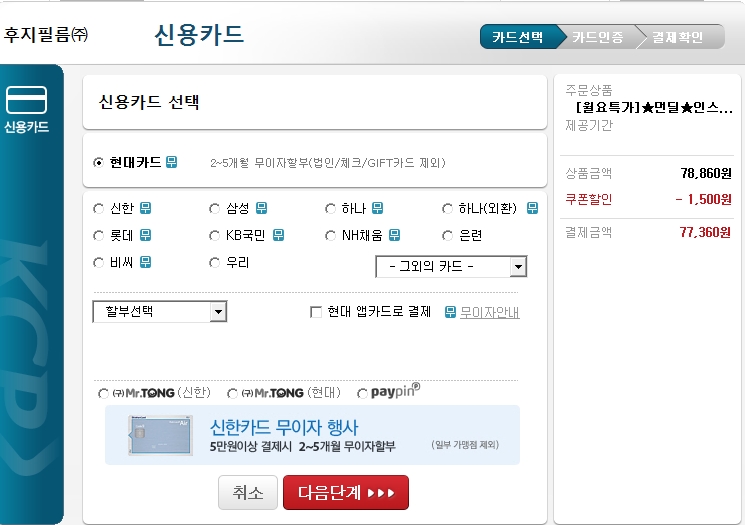Select the 하나 card radio button
The height and width of the screenshot is (525, 745).
click(330, 209)
